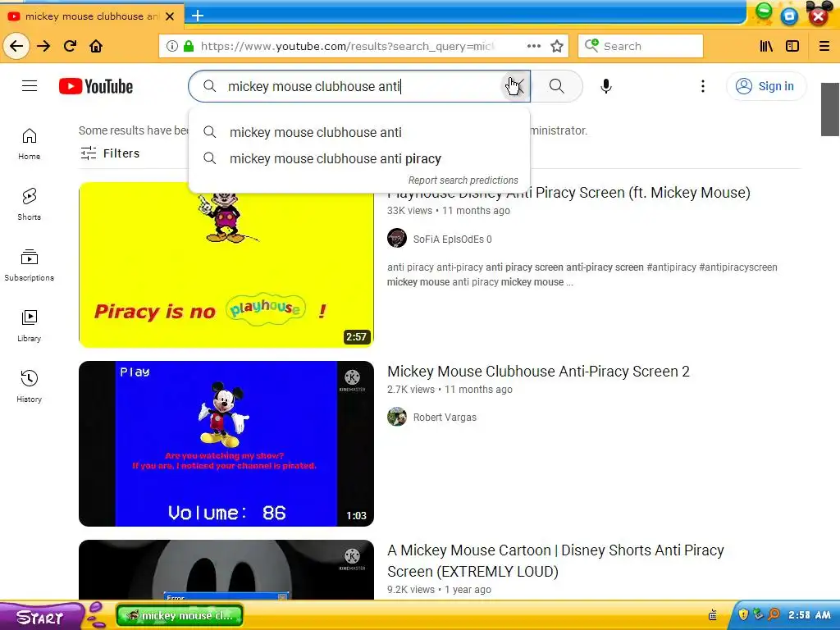Open Subscriptions in the YouTube sidebar
The width and height of the screenshot is (840, 630).
tap(30, 265)
